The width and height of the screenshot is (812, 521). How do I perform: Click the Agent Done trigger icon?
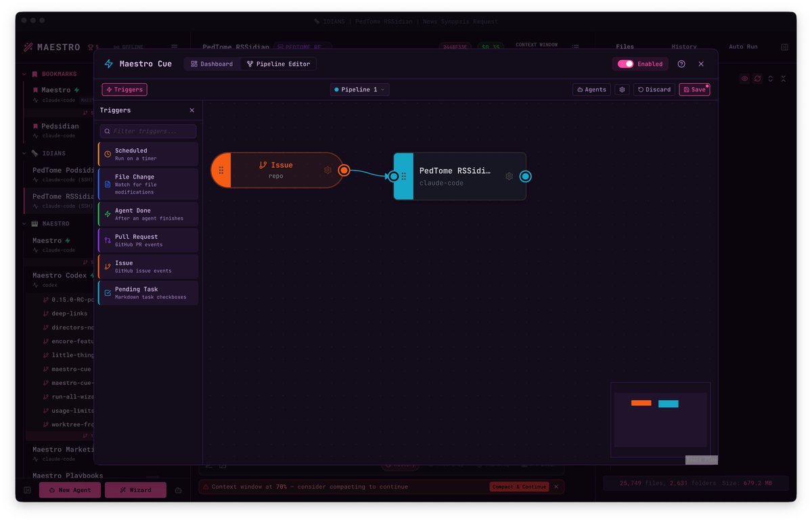pyautogui.click(x=106, y=213)
